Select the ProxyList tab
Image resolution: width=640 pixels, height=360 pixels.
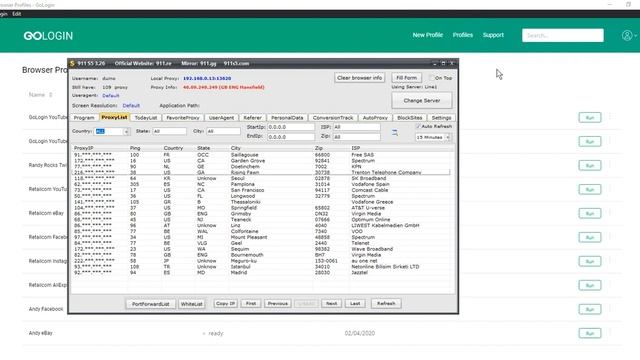click(x=114, y=117)
